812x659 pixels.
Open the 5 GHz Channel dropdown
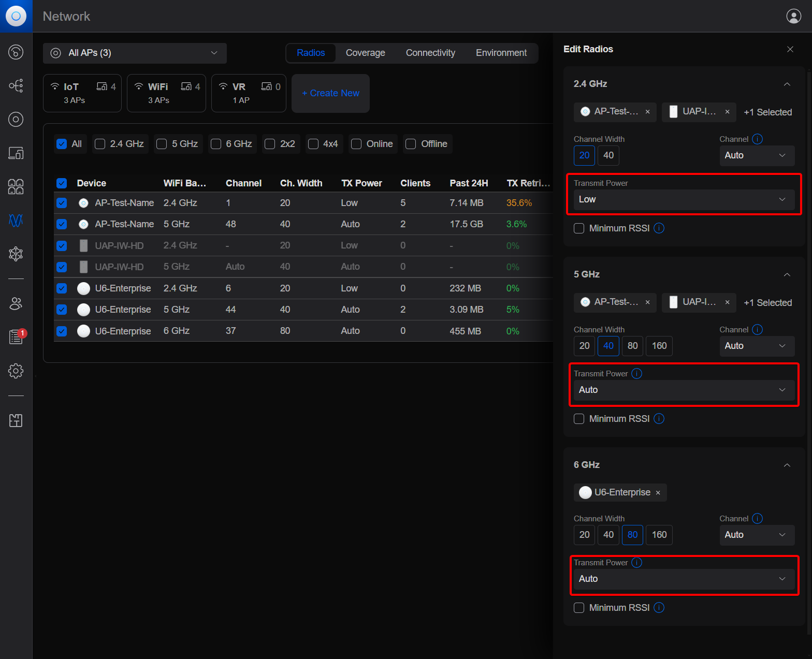click(x=757, y=346)
